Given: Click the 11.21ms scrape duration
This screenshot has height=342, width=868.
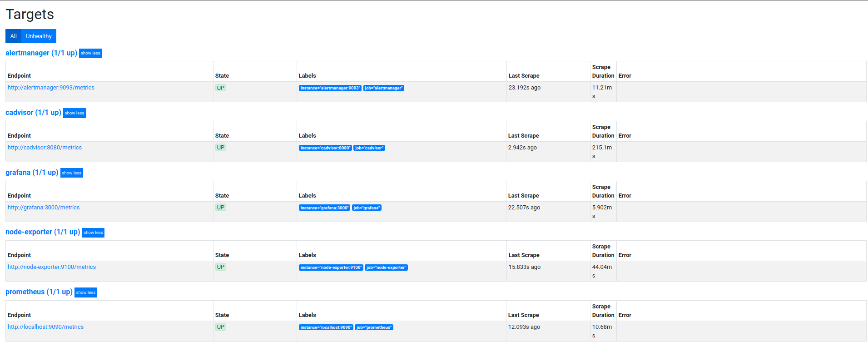Looking at the screenshot, I should point(602,92).
